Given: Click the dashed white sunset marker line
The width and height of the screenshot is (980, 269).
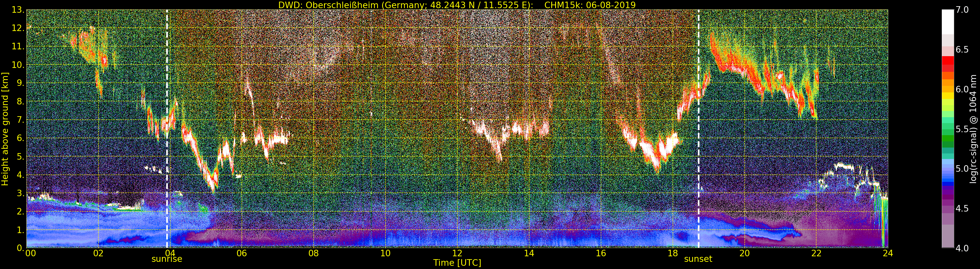Looking at the screenshot, I should (699, 129).
